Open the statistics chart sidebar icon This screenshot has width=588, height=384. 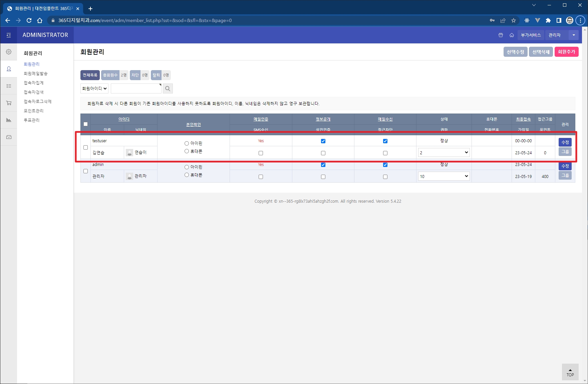point(9,120)
